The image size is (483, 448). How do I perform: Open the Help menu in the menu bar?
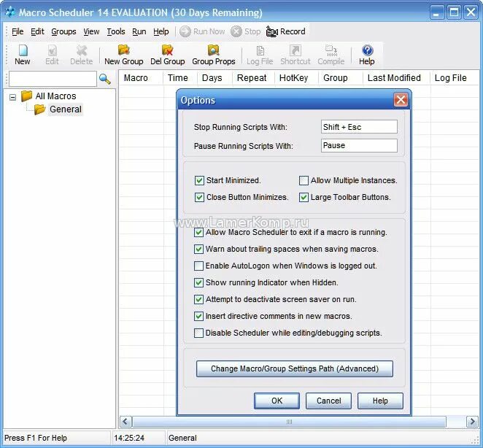point(161,31)
